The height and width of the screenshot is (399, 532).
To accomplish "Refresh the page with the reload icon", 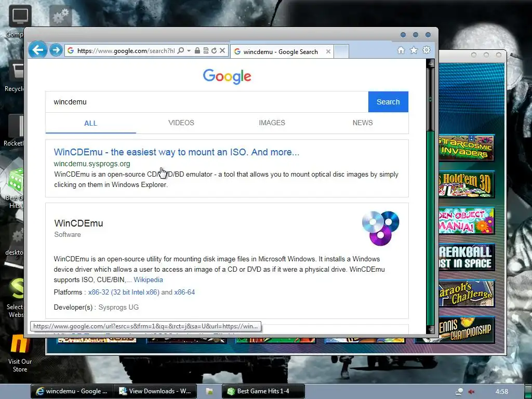I will 214,50.
